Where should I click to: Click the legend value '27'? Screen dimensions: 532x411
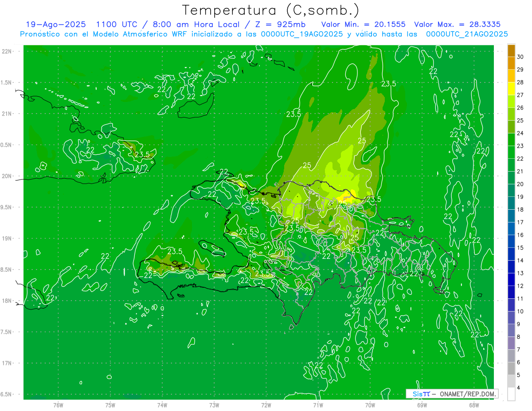pyautogui.click(x=520, y=95)
